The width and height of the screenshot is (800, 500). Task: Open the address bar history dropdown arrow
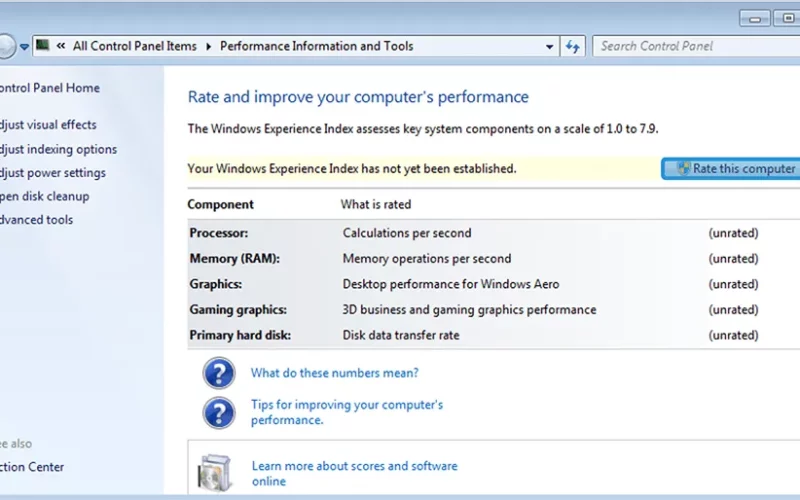[549, 46]
